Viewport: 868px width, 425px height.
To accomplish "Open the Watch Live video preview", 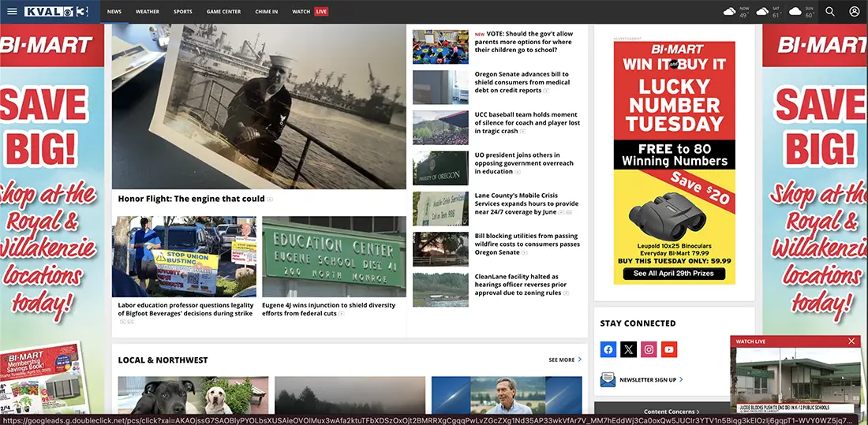I will (x=795, y=380).
